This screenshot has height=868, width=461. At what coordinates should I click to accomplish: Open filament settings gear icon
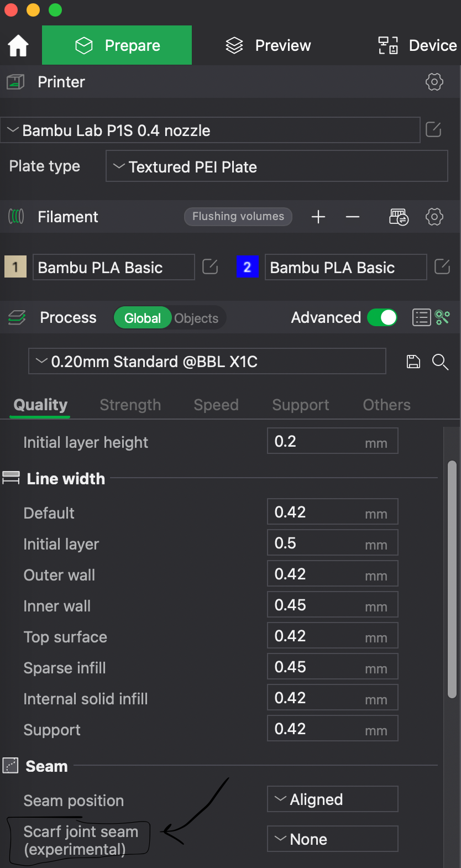tap(434, 217)
